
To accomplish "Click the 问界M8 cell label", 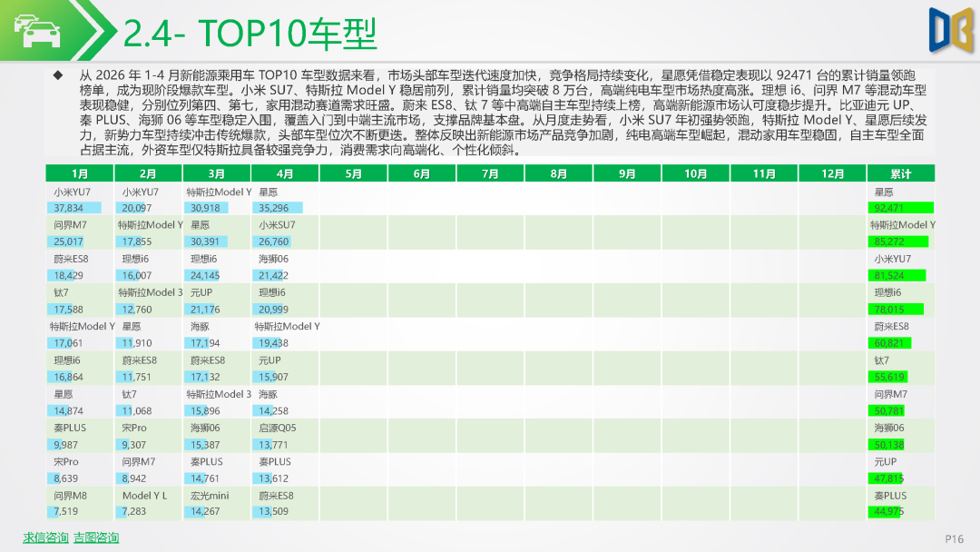I will point(70,495).
